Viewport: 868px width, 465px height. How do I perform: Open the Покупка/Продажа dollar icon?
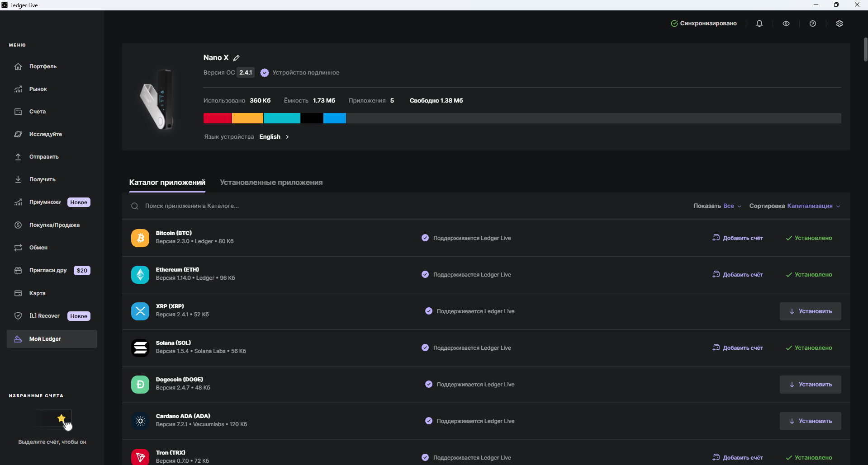(18, 225)
